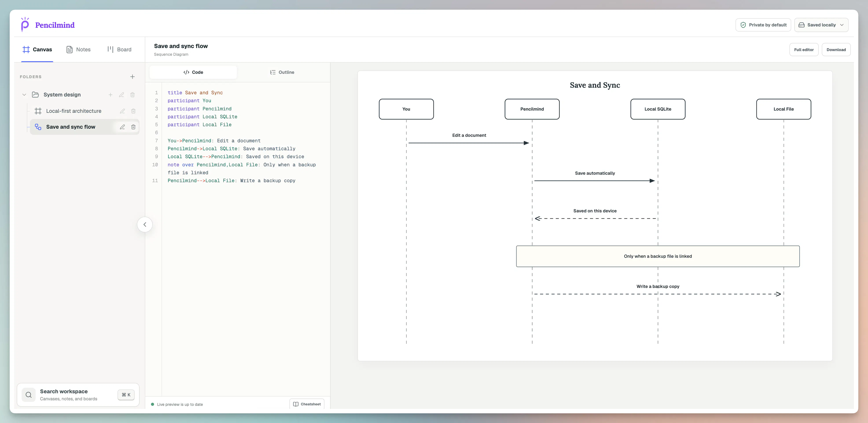Click code line 'participant Local SQLite'

click(x=202, y=117)
